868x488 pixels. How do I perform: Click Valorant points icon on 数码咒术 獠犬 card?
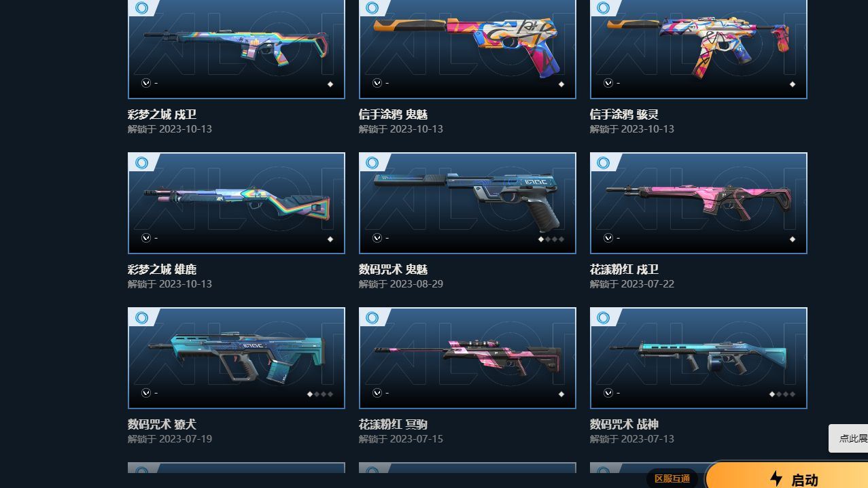[x=145, y=393]
